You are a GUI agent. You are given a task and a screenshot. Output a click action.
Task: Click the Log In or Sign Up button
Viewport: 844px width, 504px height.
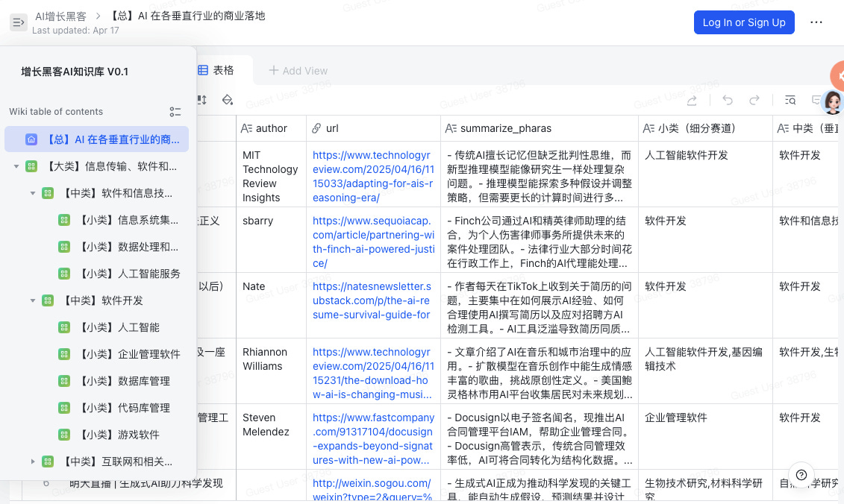pos(744,22)
